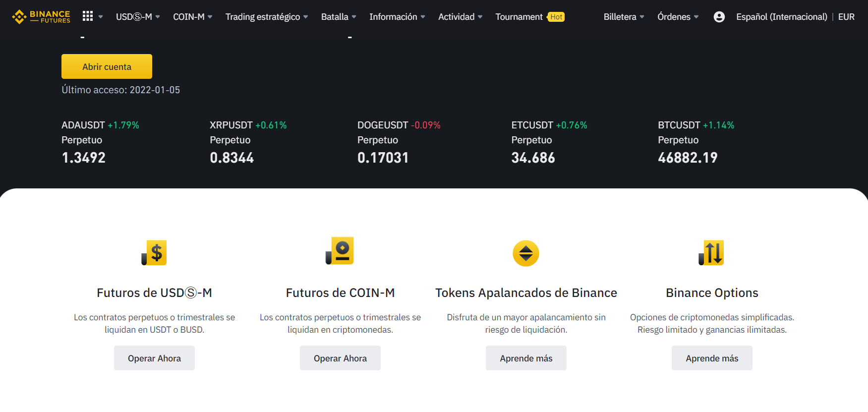
Task: Open the apps grid menu icon
Action: pos(88,16)
